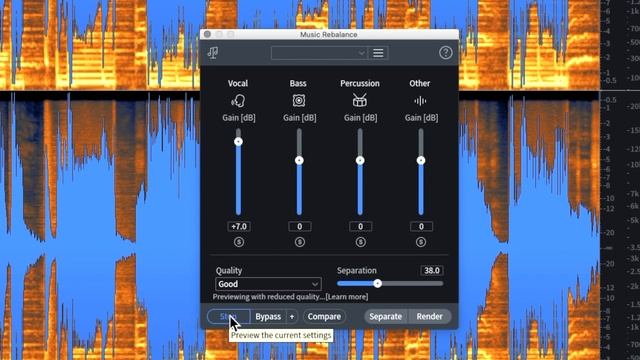Click the Compare button
Image resolution: width=640 pixels, height=360 pixels.
pos(324,316)
